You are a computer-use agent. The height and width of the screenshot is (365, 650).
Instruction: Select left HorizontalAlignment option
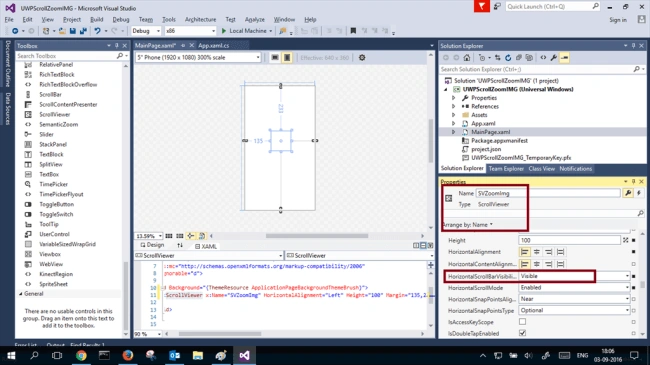pos(525,252)
